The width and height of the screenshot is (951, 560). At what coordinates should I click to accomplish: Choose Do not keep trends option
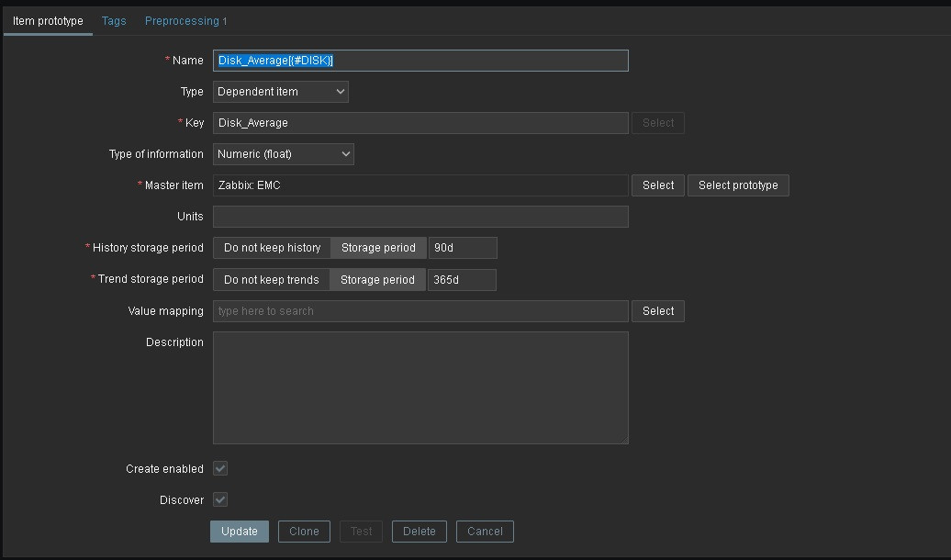(271, 280)
